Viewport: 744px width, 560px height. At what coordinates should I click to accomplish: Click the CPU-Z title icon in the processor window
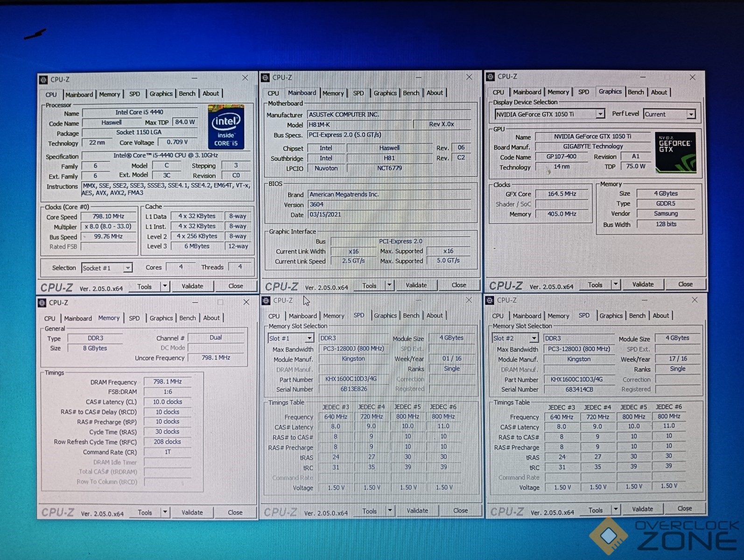tap(43, 79)
